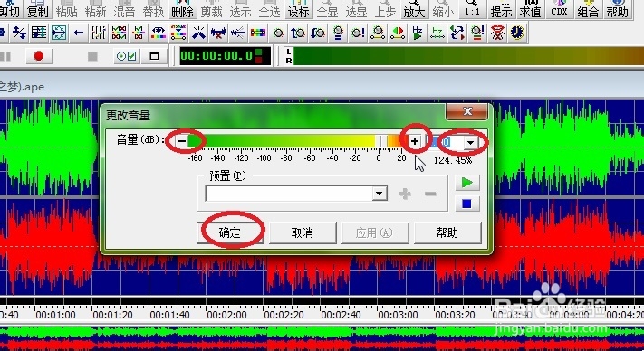Click the 帮助 button in the main toolbar
This screenshot has width=644, height=351.
[618, 10]
